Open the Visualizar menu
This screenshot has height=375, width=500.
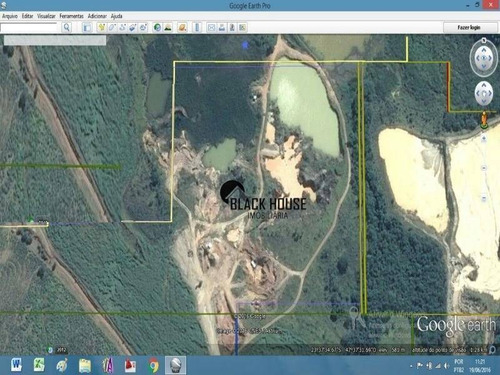point(46,16)
